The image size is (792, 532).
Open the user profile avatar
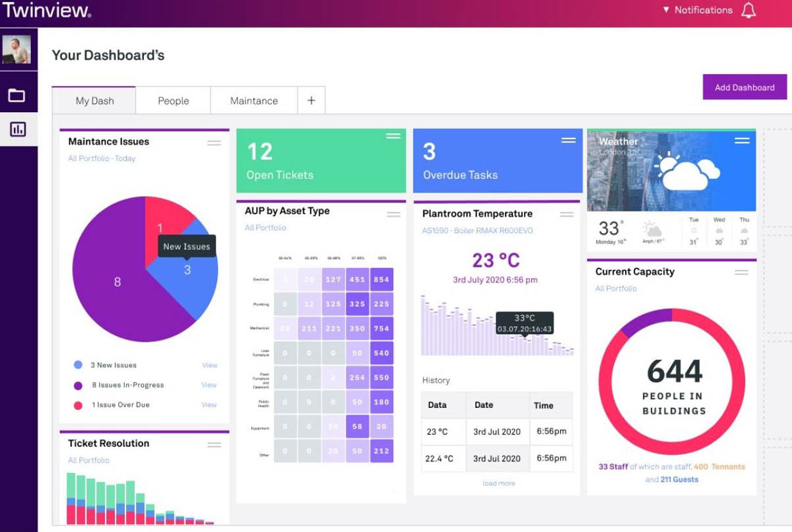16,50
